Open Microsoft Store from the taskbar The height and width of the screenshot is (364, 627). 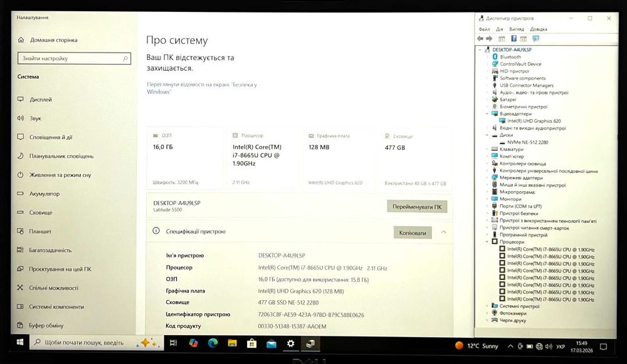pyautogui.click(x=251, y=343)
